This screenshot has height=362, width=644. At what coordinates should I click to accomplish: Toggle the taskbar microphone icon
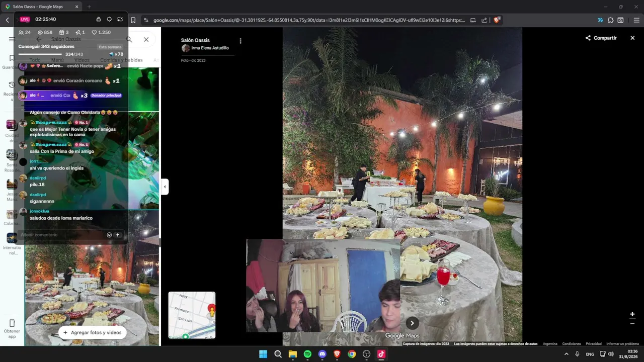(x=577, y=354)
